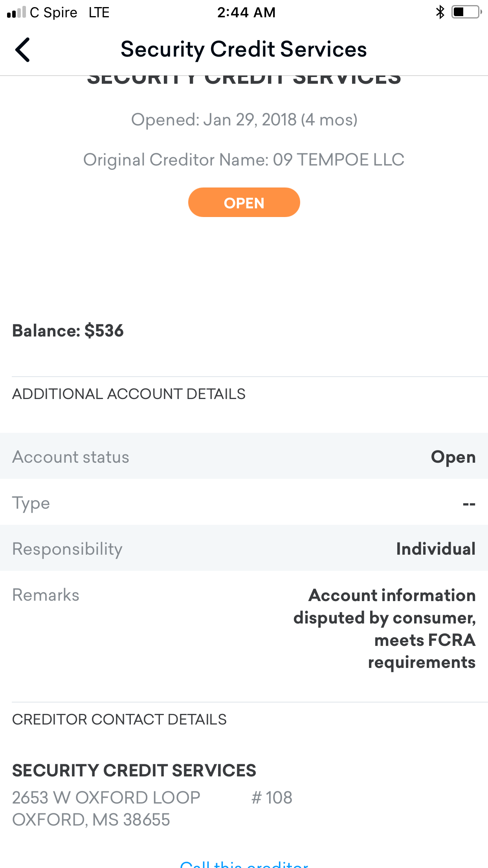The image size is (488, 868).
Task: Tap the SECURITY CREDIT SERVICES creditor name
Action: (x=134, y=770)
